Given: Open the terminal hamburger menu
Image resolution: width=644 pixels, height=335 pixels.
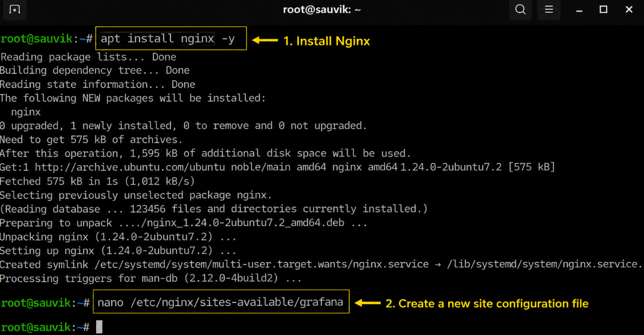Looking at the screenshot, I should [x=549, y=9].
